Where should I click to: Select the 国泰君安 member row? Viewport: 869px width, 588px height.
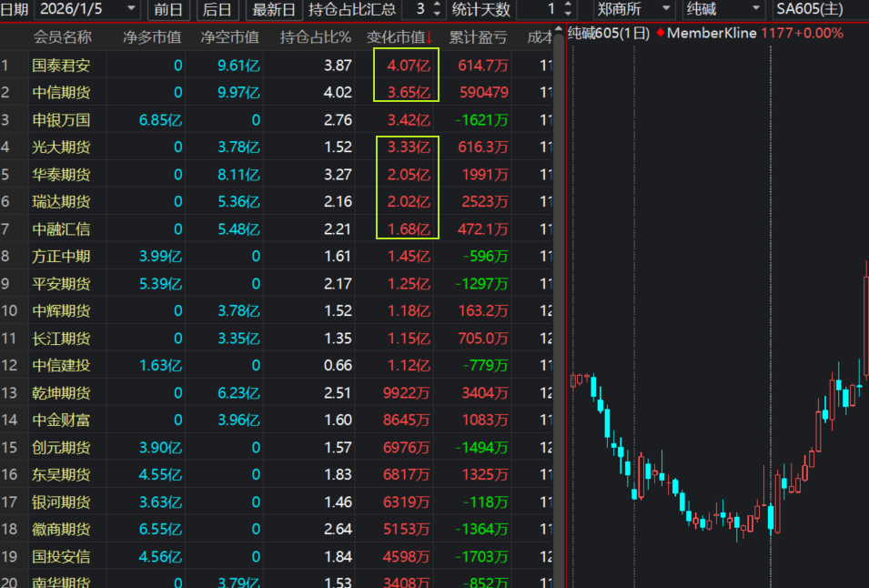[61, 66]
